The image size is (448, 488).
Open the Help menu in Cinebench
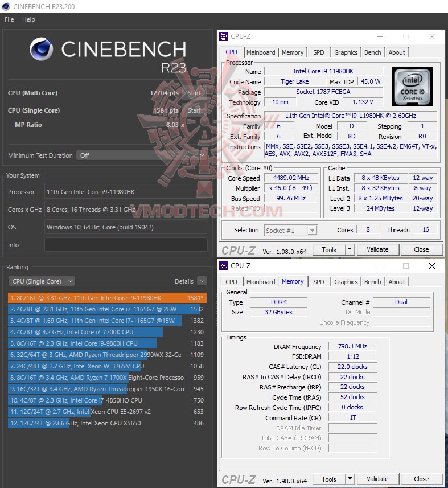28,19
